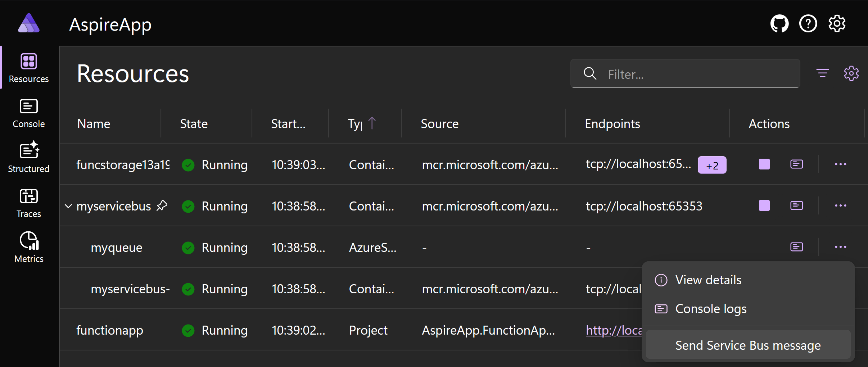
Task: Select the myservicebus resource name
Action: pos(114,206)
